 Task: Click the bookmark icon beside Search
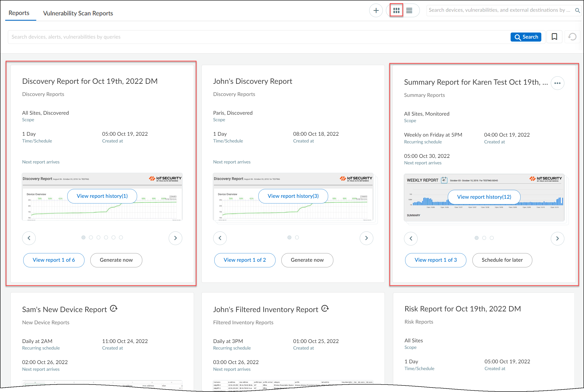554,37
